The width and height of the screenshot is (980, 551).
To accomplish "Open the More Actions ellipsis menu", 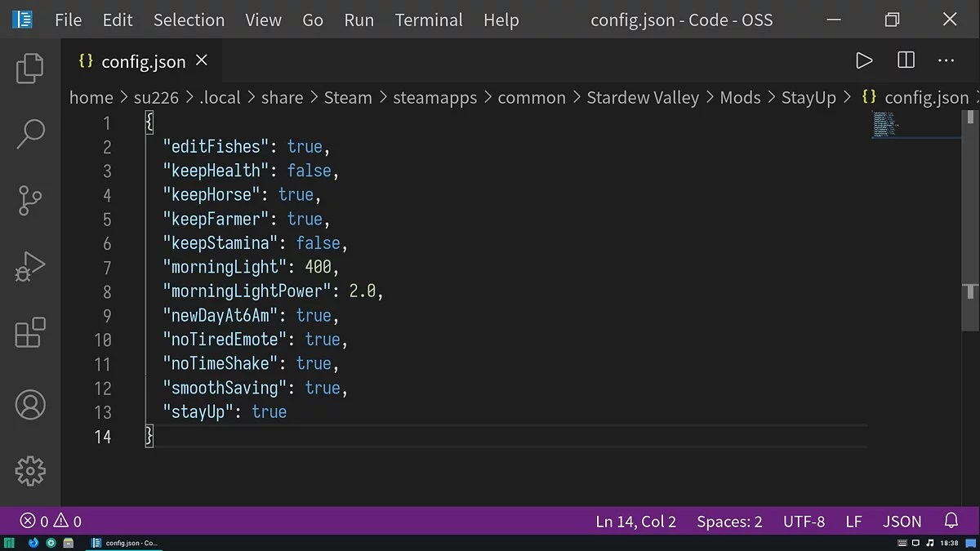I will 946,60.
